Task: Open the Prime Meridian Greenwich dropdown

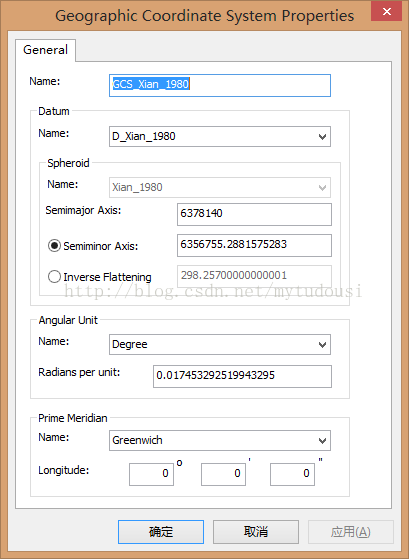Action: click(220, 440)
